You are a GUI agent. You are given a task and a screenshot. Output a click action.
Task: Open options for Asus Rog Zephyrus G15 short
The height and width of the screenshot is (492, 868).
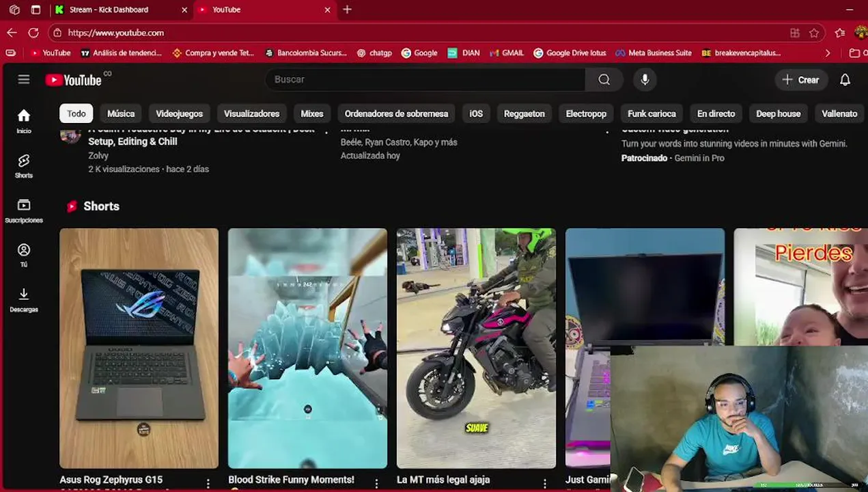[x=208, y=482]
